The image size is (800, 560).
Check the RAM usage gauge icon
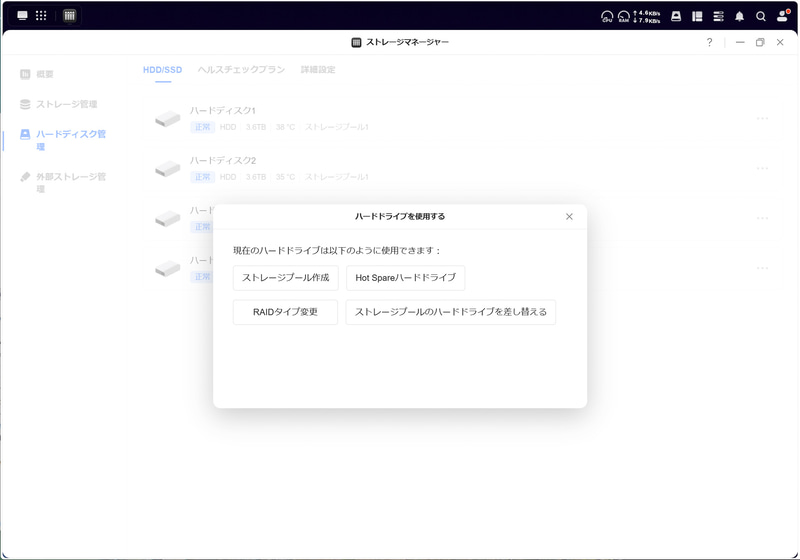(x=623, y=17)
